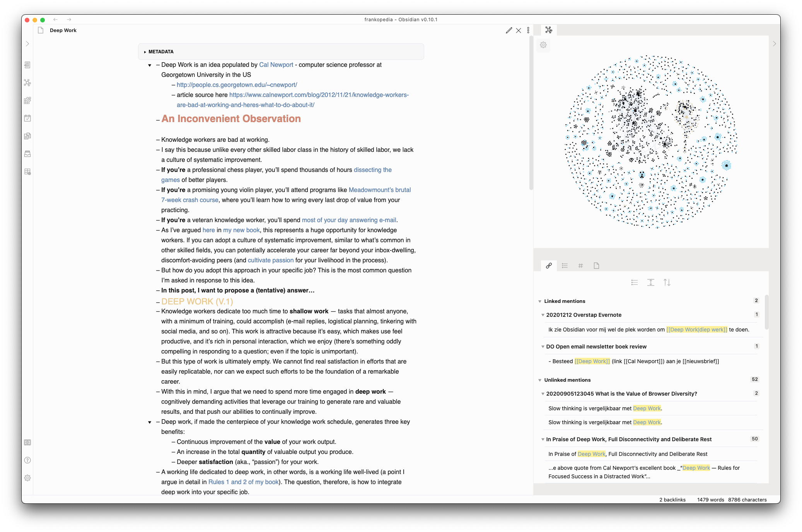
Task: Select the Backlinks tab link icon
Action: click(549, 266)
